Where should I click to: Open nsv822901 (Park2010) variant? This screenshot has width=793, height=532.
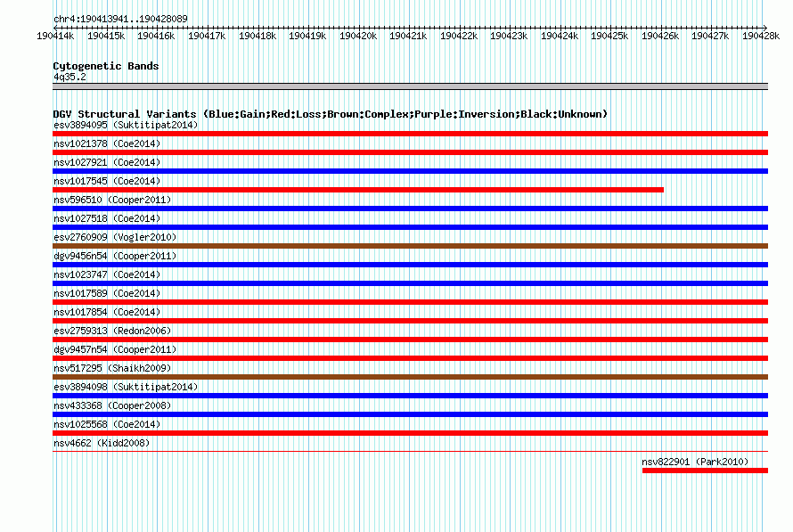point(695,462)
